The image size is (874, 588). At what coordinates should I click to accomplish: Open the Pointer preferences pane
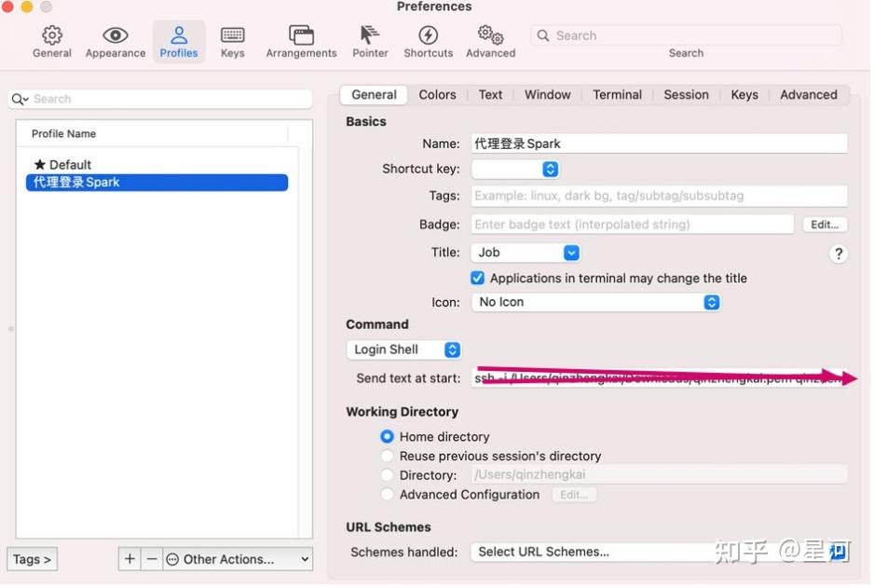pos(369,41)
